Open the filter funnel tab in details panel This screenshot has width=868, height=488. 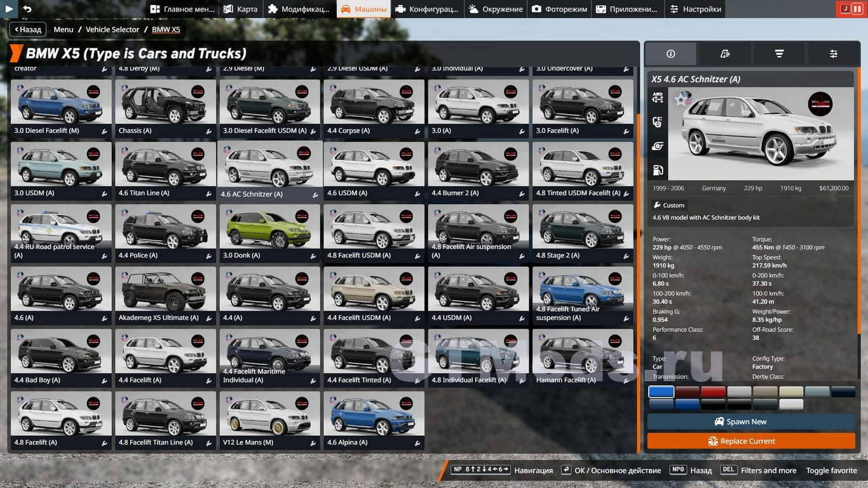(779, 54)
